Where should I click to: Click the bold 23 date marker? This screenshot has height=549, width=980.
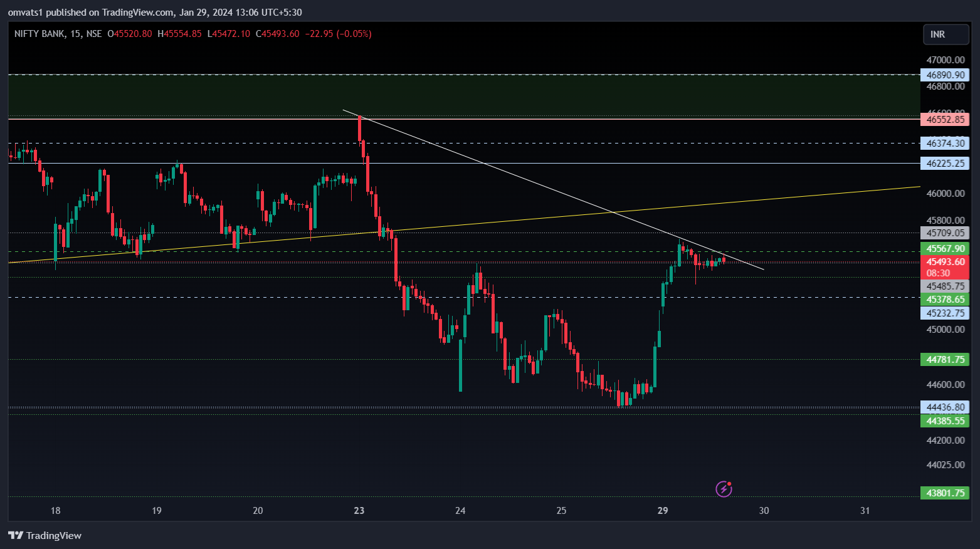pyautogui.click(x=359, y=510)
